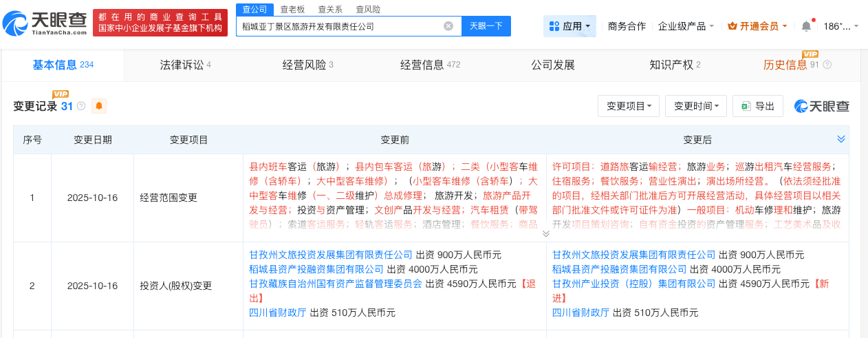868x338 pixels.
Task: Open 甘孜州产业投资（控股）集团有限公司 link
Action: click(634, 284)
